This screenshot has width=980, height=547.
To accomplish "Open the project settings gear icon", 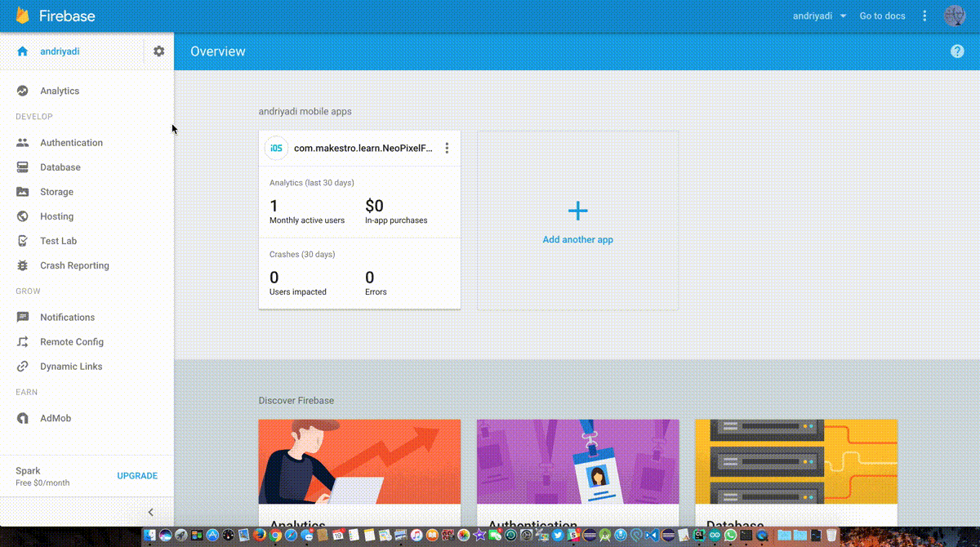I will tap(158, 51).
